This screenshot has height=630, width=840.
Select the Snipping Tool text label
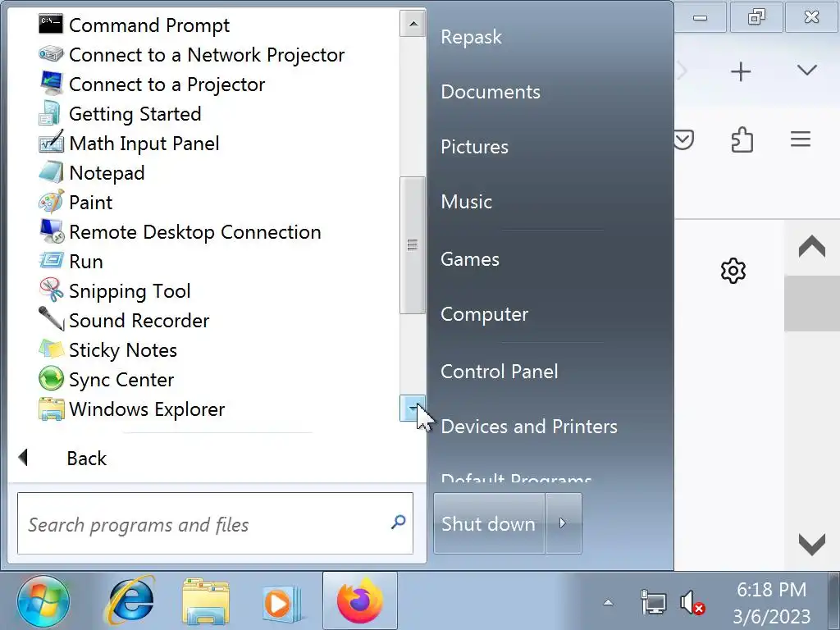130,291
